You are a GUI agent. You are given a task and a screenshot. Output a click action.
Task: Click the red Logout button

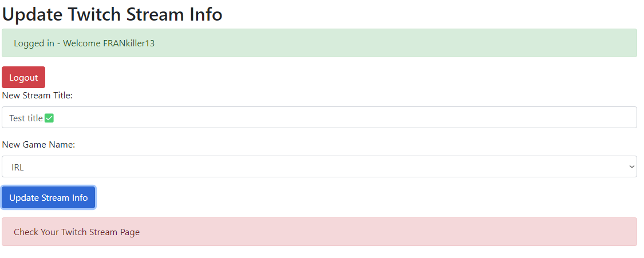(x=23, y=77)
